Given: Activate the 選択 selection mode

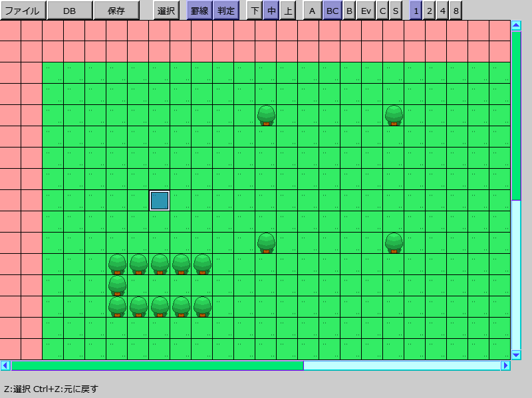Looking at the screenshot, I should click(x=166, y=11).
